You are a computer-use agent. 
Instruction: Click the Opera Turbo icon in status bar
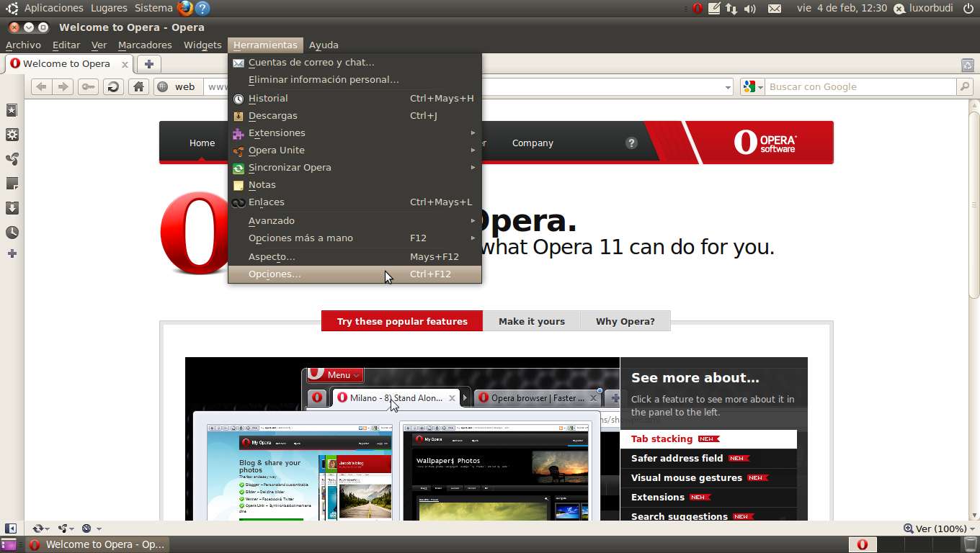coord(86,529)
